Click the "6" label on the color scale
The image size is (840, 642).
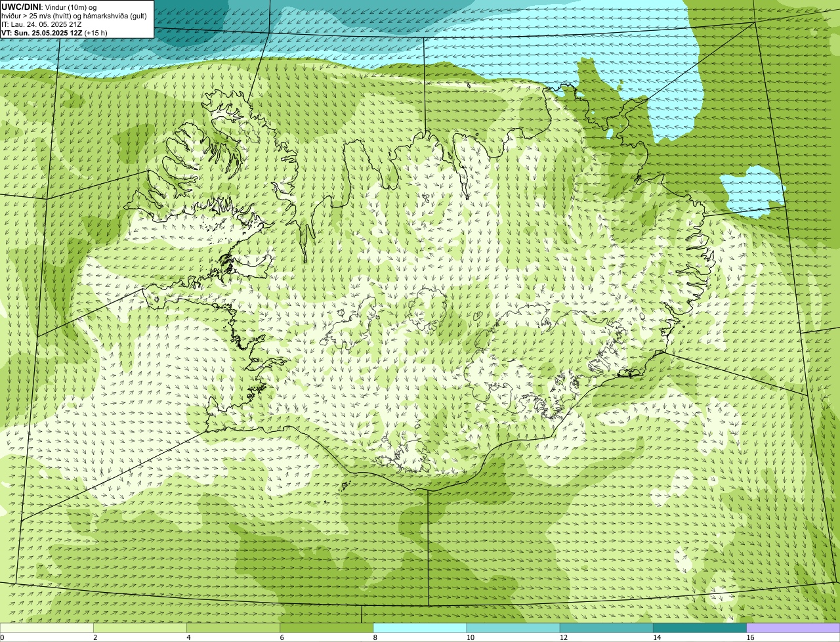coord(282,637)
